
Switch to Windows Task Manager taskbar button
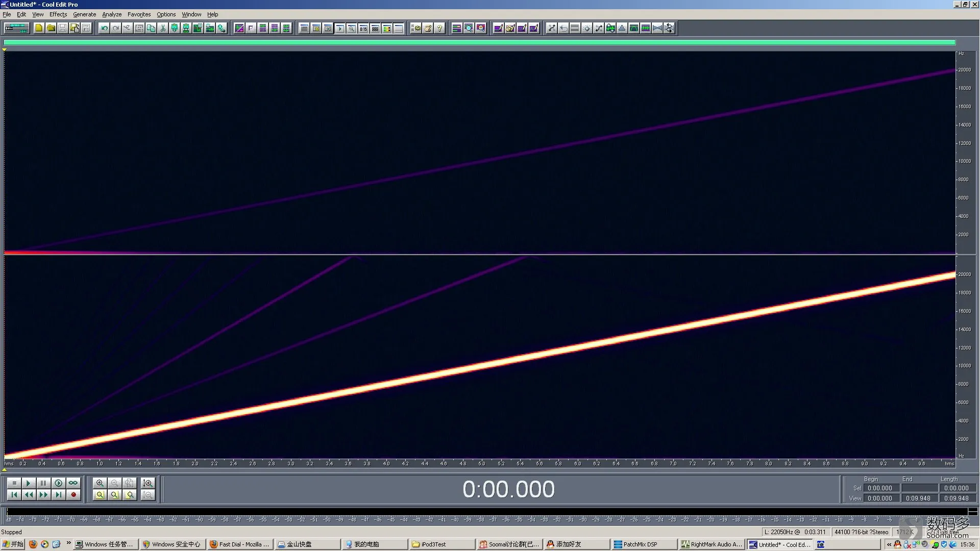(105, 544)
